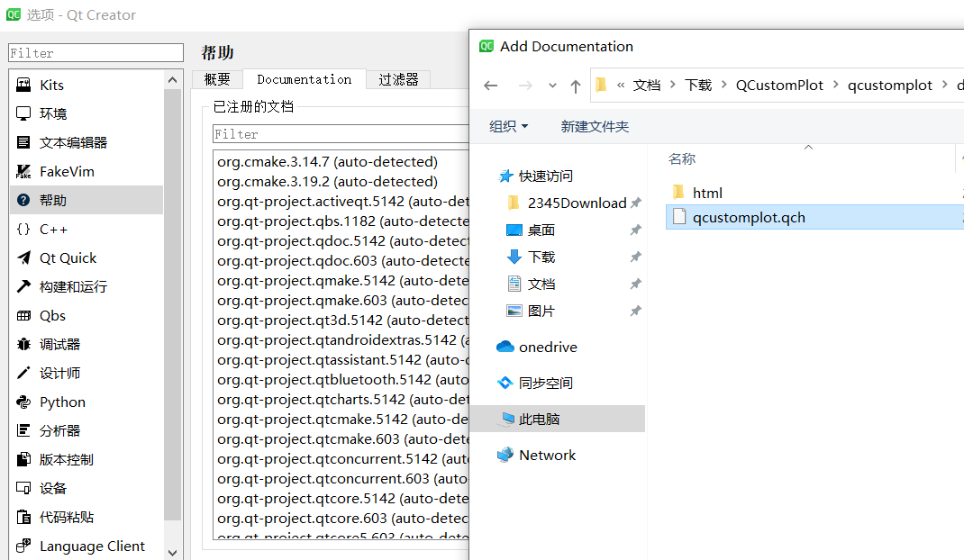The image size is (964, 560).
Task: Select org.qt-project.qtcore.5142 entry
Action: pos(341,499)
